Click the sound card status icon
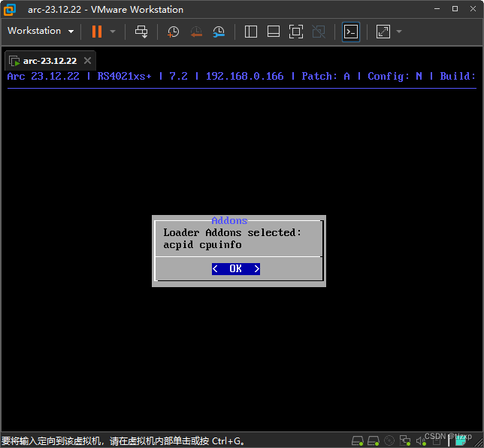This screenshot has height=448, width=484. coord(421,441)
